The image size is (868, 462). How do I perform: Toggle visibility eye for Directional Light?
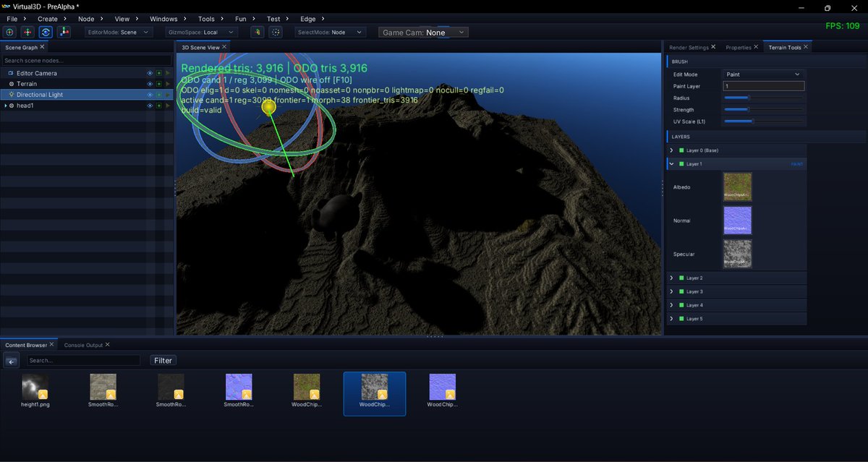pos(150,95)
